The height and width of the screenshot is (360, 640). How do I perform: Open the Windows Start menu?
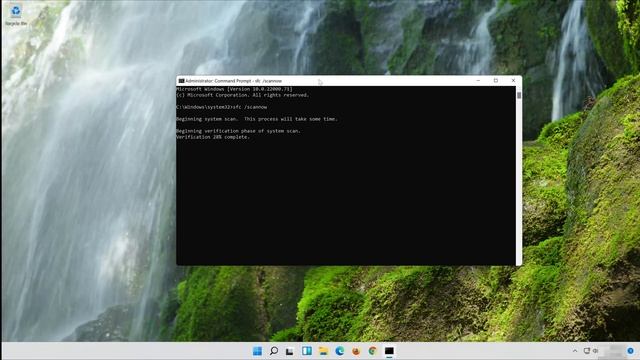[x=257, y=351]
